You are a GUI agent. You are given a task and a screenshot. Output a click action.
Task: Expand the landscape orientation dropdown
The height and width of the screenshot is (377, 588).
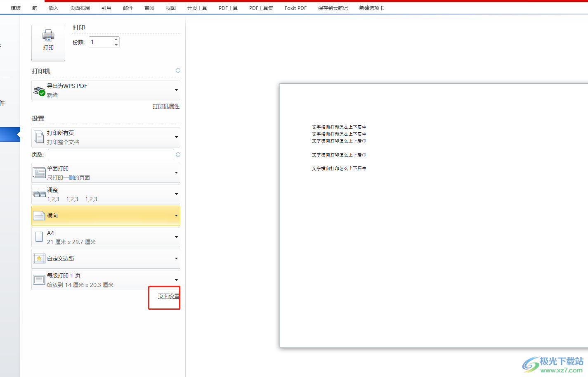click(176, 216)
